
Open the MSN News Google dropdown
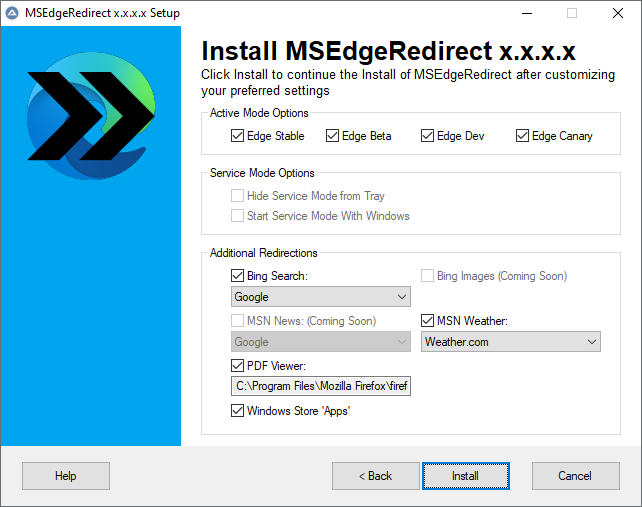coord(321,342)
